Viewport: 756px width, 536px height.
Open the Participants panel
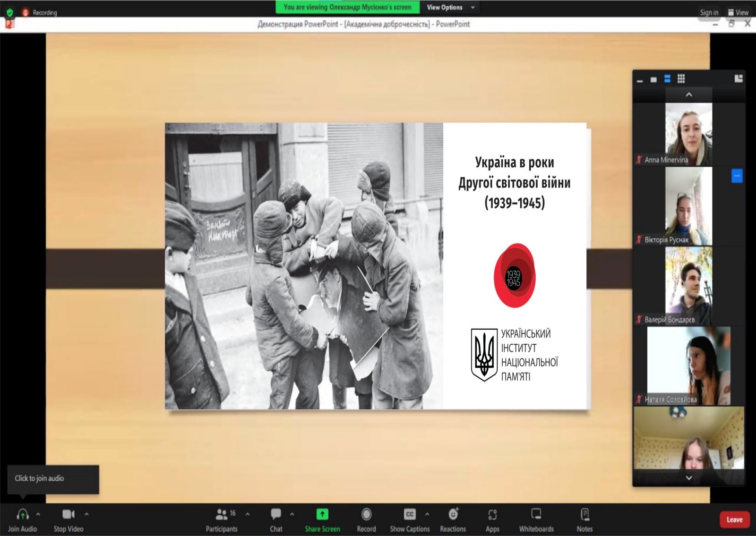pos(221,519)
